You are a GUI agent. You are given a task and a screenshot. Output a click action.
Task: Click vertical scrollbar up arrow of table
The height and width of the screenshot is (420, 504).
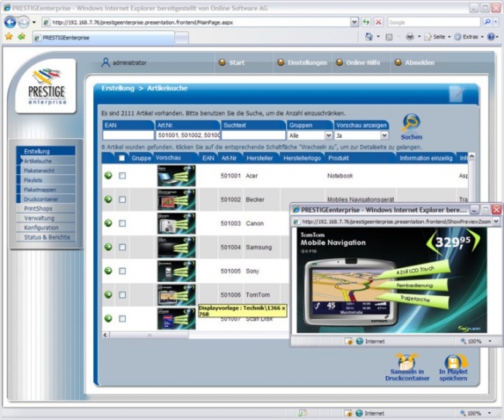click(471, 157)
